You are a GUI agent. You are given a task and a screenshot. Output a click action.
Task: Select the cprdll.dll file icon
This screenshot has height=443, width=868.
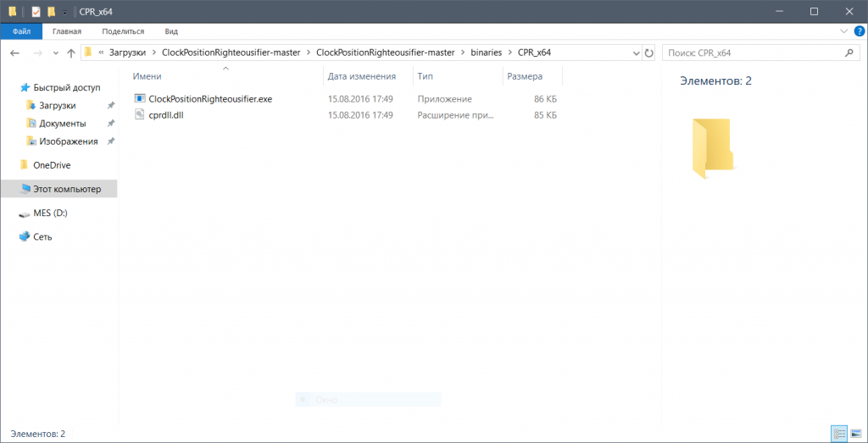coord(140,114)
